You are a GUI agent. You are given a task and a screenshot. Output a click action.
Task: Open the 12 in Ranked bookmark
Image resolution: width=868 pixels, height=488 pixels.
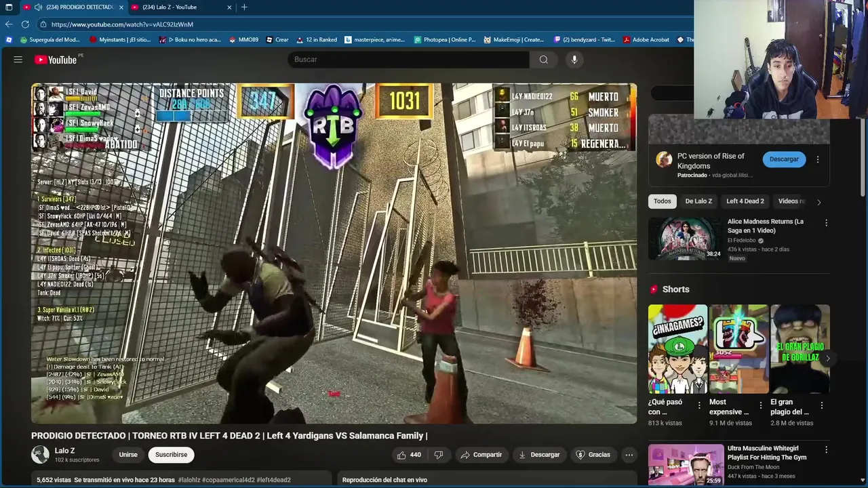(317, 40)
